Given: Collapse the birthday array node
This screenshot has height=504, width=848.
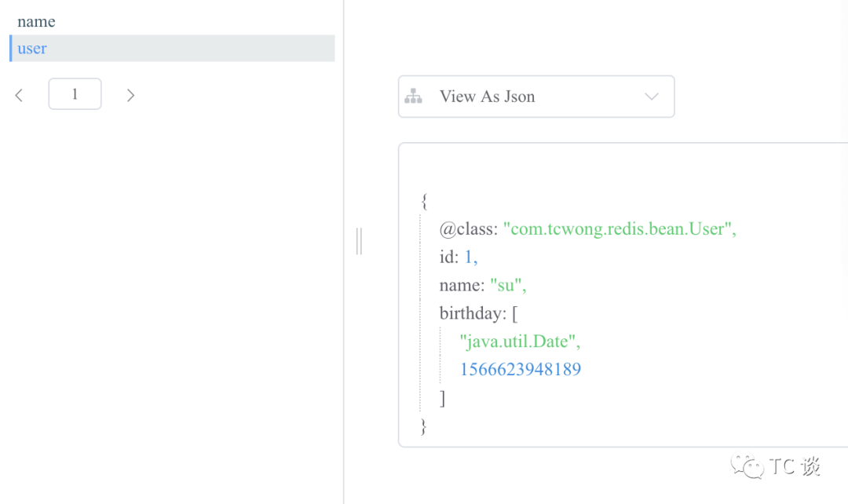Looking at the screenshot, I should 514,313.
